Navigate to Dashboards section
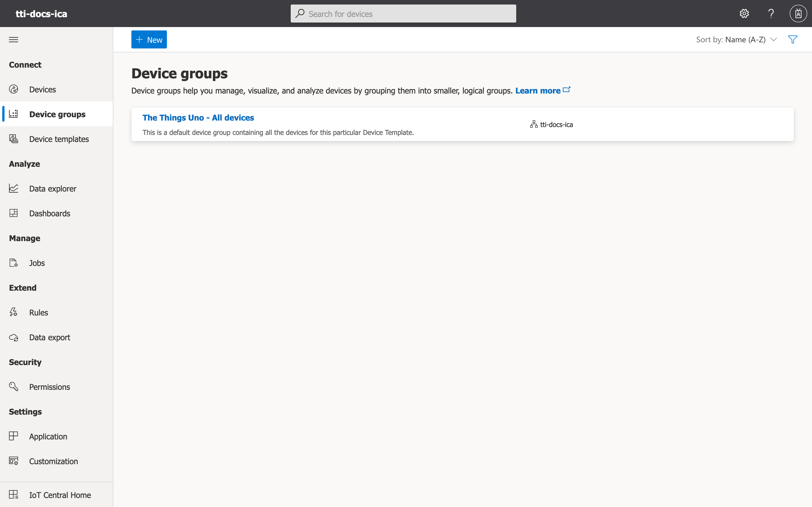This screenshot has height=507, width=812. coord(50,213)
